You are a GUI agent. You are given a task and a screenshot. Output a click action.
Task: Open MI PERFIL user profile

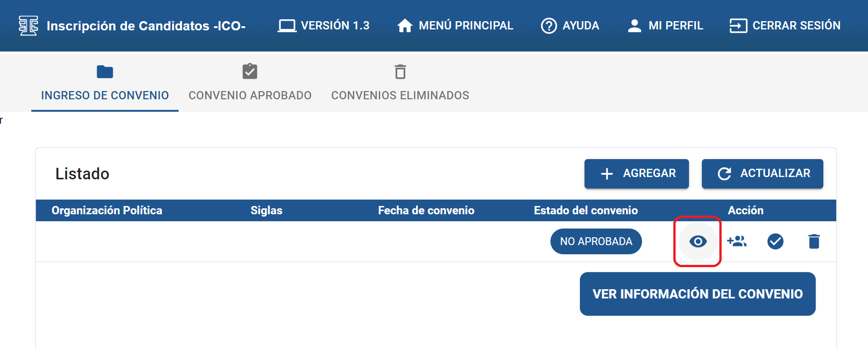665,26
